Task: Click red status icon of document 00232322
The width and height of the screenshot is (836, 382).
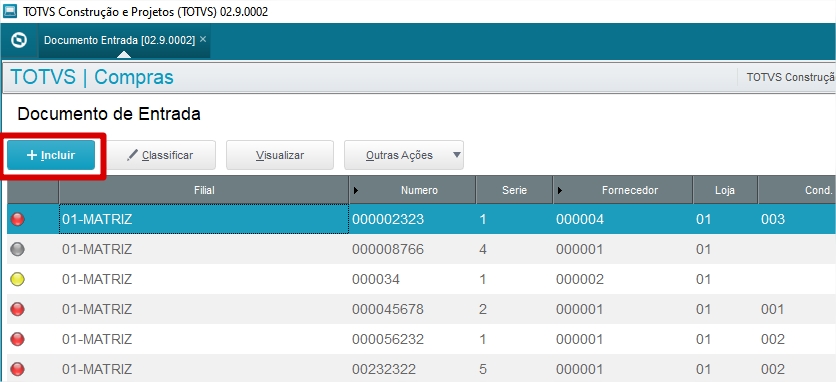Action: click(x=18, y=369)
